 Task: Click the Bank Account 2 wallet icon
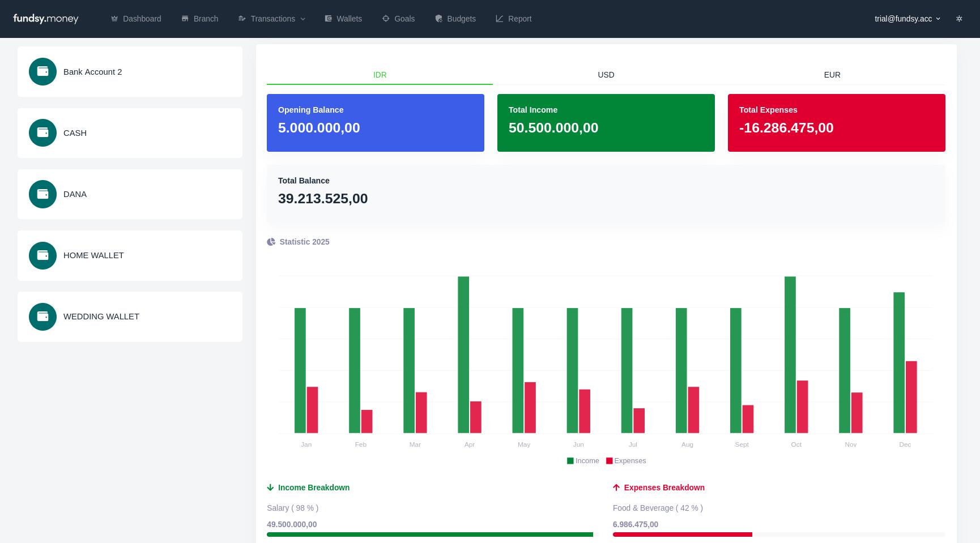[x=42, y=72]
